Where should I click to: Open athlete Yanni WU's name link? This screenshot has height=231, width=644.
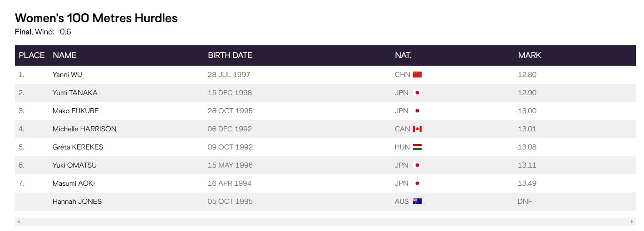point(67,75)
